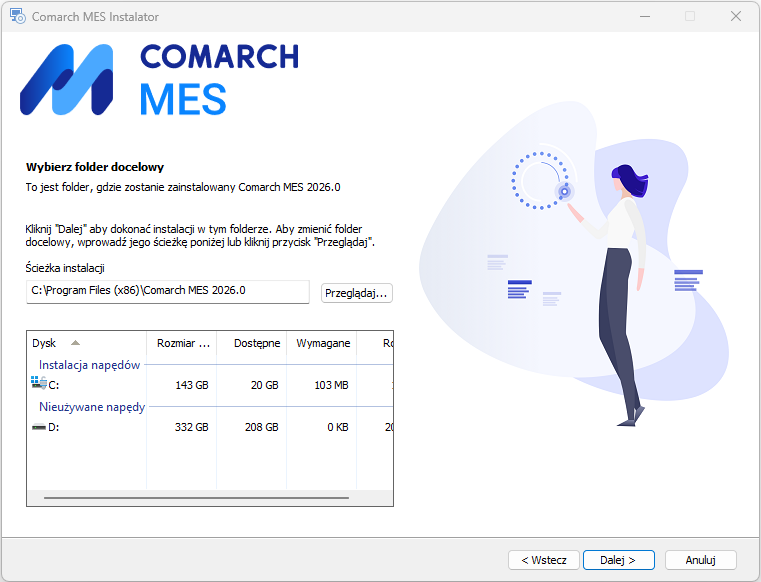
Task: Click the Rozmiar column header
Action: point(182,343)
